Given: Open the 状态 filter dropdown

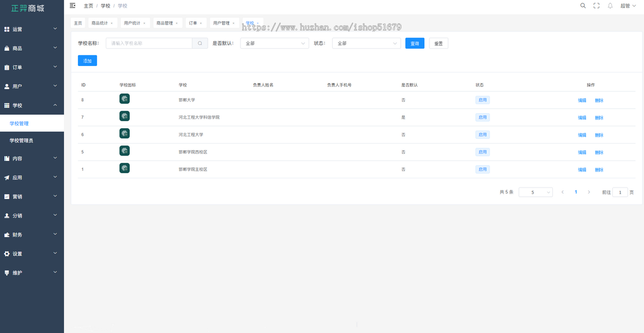Looking at the screenshot, I should [x=367, y=43].
